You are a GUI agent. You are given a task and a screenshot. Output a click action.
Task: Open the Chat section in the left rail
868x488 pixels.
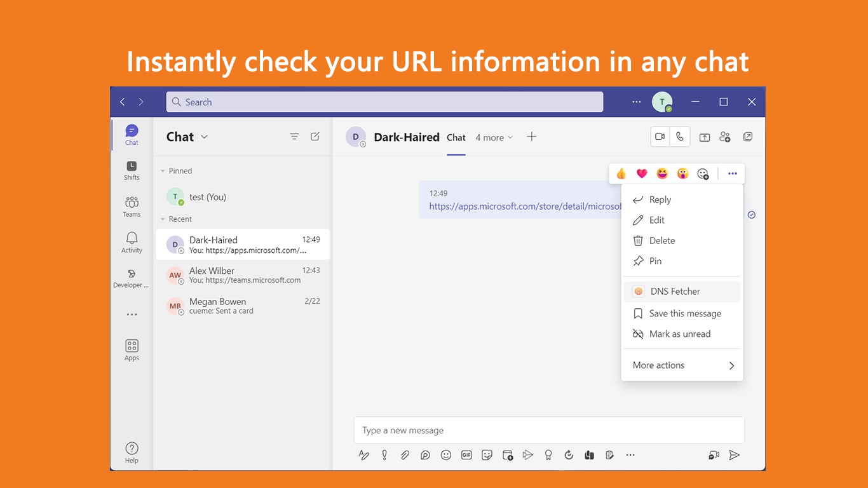point(132,135)
